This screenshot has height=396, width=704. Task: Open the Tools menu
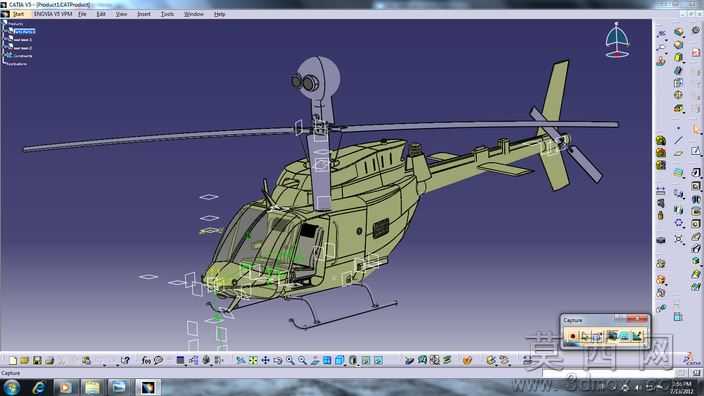click(167, 14)
